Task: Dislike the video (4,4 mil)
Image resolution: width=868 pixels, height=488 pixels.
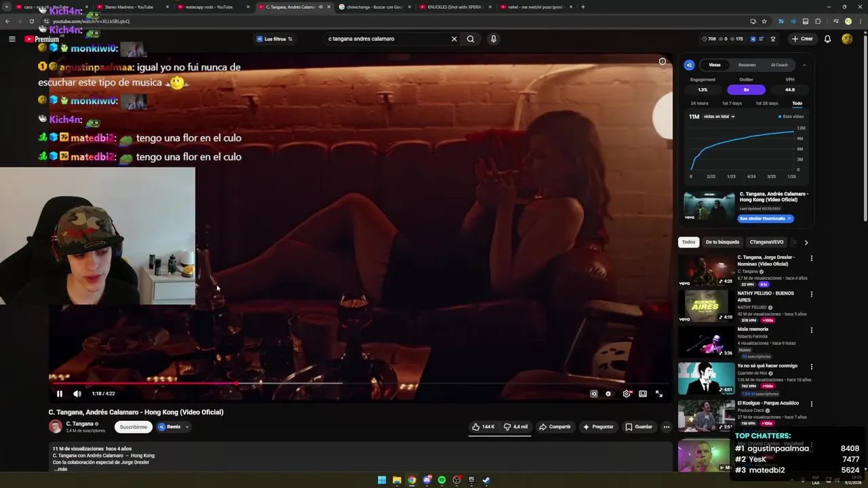Action: [x=516, y=427]
